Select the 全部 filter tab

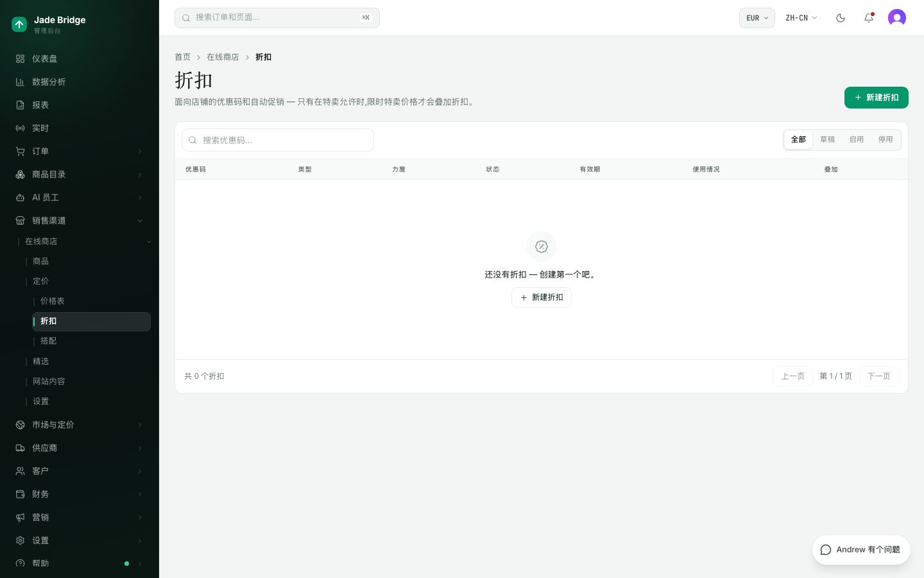coord(798,139)
